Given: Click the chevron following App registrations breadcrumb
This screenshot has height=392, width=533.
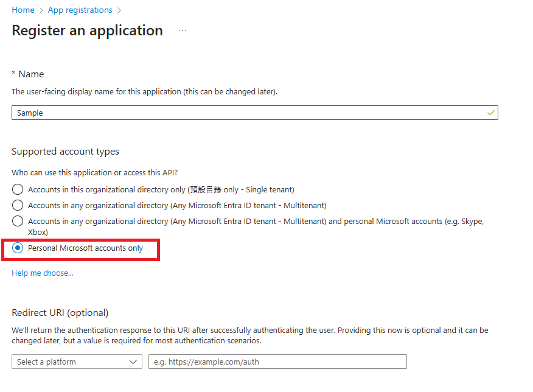Looking at the screenshot, I should (x=119, y=10).
